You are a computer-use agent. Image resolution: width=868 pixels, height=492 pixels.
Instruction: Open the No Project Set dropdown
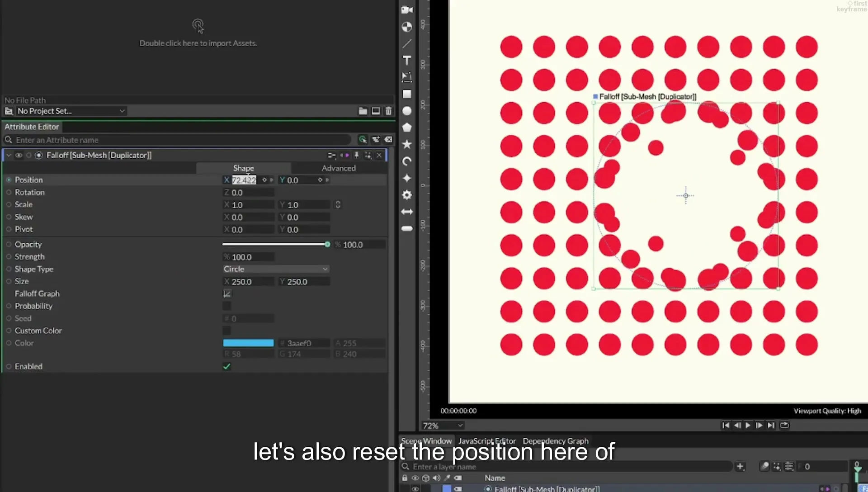(x=71, y=111)
